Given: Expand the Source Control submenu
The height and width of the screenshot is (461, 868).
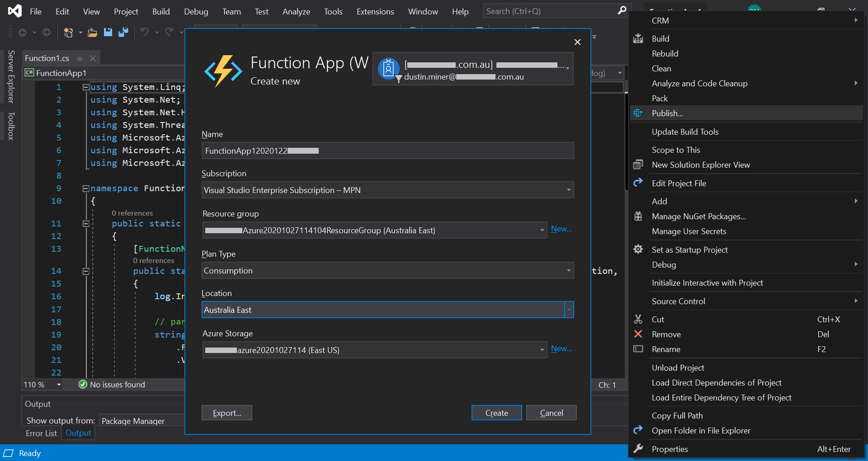Looking at the screenshot, I should (746, 301).
